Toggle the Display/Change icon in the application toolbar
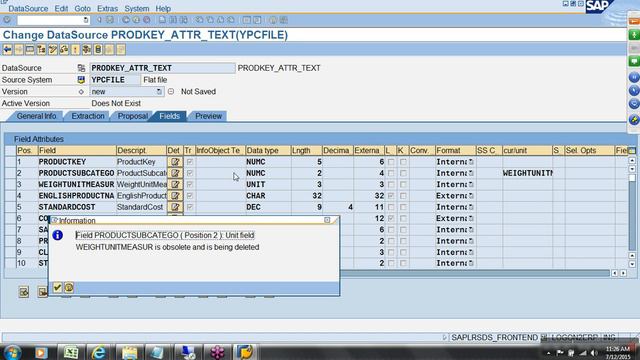This screenshot has width=640, height=360. tap(53, 50)
